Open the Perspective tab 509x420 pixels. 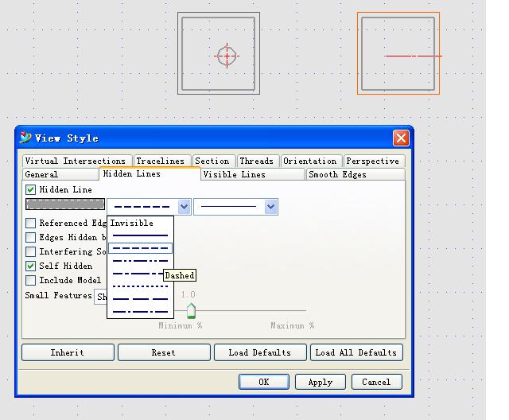pyautogui.click(x=374, y=161)
